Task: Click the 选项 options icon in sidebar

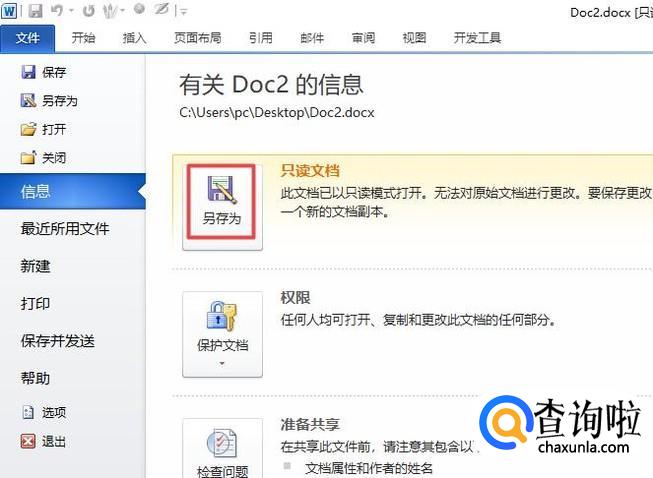Action: [28, 412]
